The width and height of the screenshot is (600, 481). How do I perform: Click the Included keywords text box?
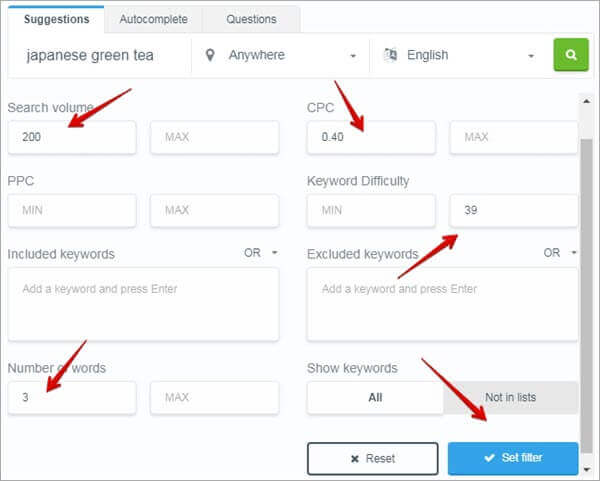[x=143, y=304]
